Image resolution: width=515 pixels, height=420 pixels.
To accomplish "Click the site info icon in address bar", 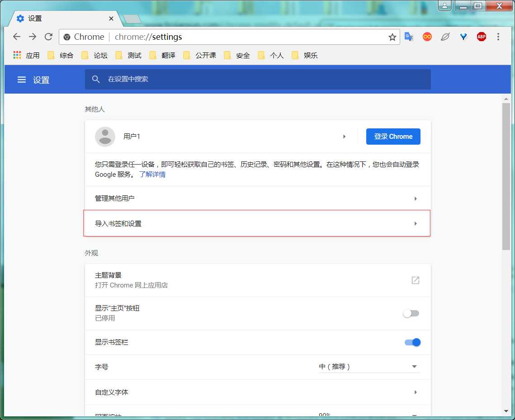I will pyautogui.click(x=67, y=37).
